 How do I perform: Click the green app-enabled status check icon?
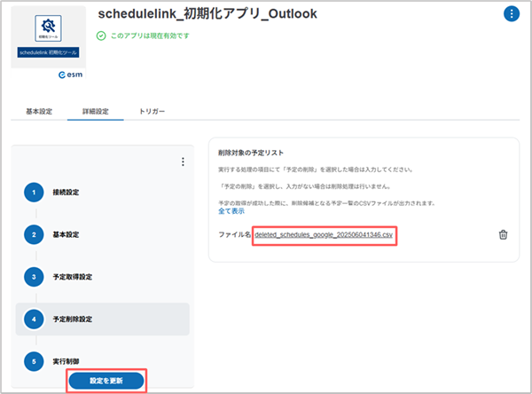coord(102,36)
